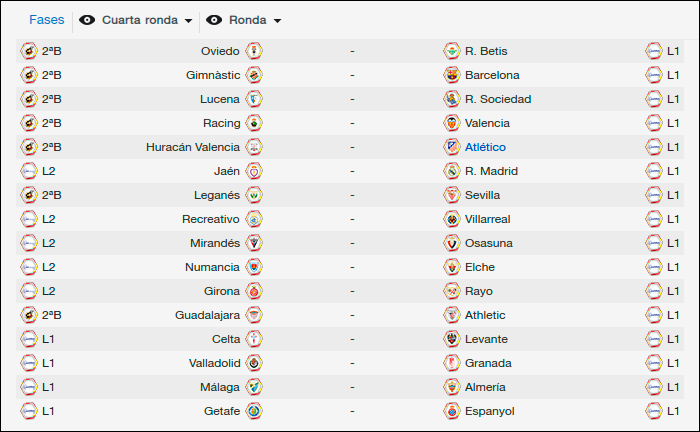
Task: Expand the Ronda dropdown arrow
Action: click(x=277, y=21)
